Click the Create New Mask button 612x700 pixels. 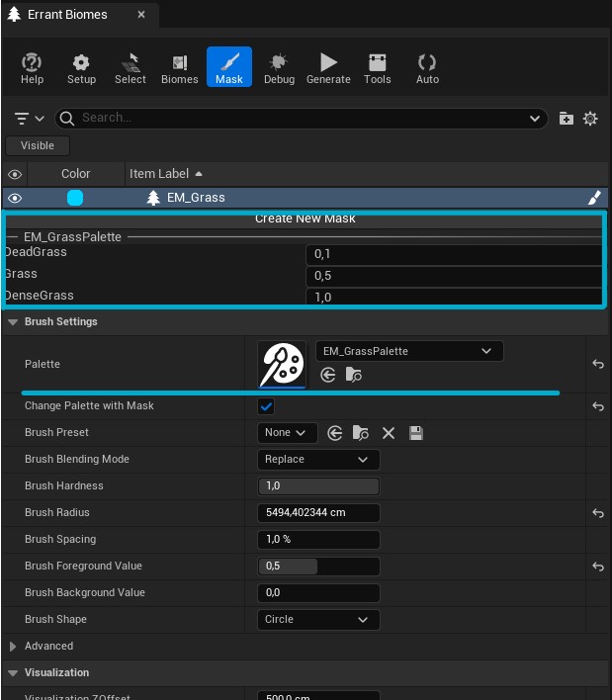click(305, 219)
